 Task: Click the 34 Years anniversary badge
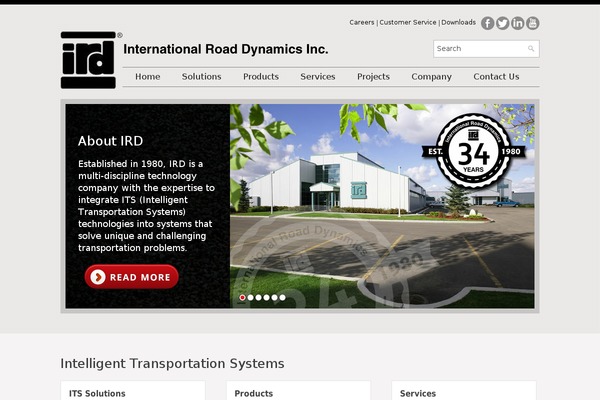click(473, 151)
